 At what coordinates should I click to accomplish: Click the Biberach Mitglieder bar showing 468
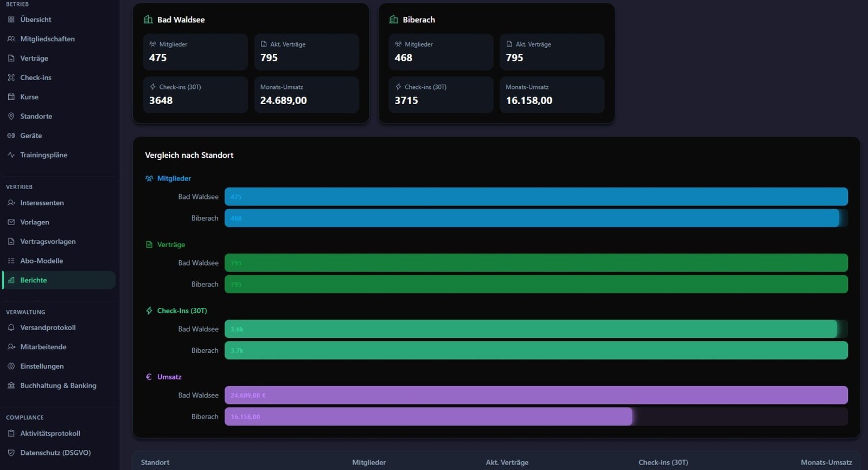[532, 218]
